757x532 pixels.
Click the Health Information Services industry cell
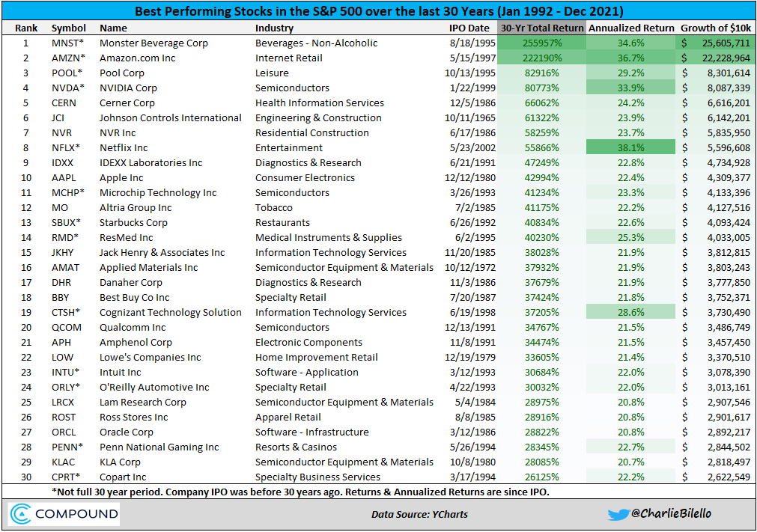(x=320, y=103)
